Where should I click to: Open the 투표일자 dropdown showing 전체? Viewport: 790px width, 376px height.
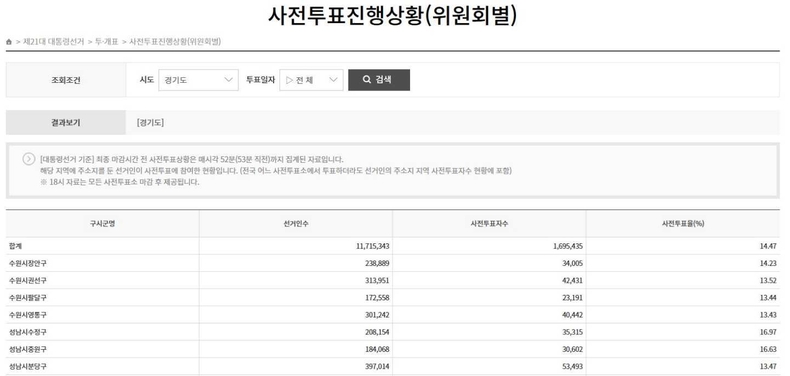point(311,80)
